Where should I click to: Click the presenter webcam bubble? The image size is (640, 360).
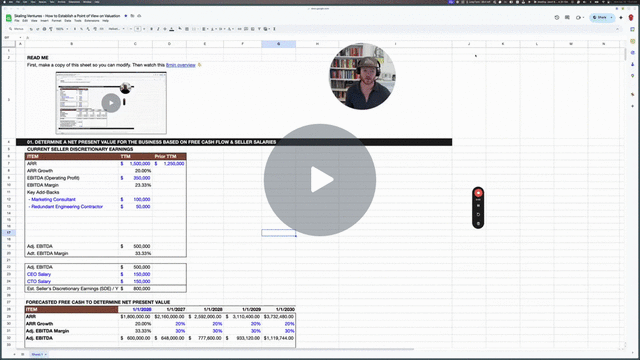[x=362, y=76]
